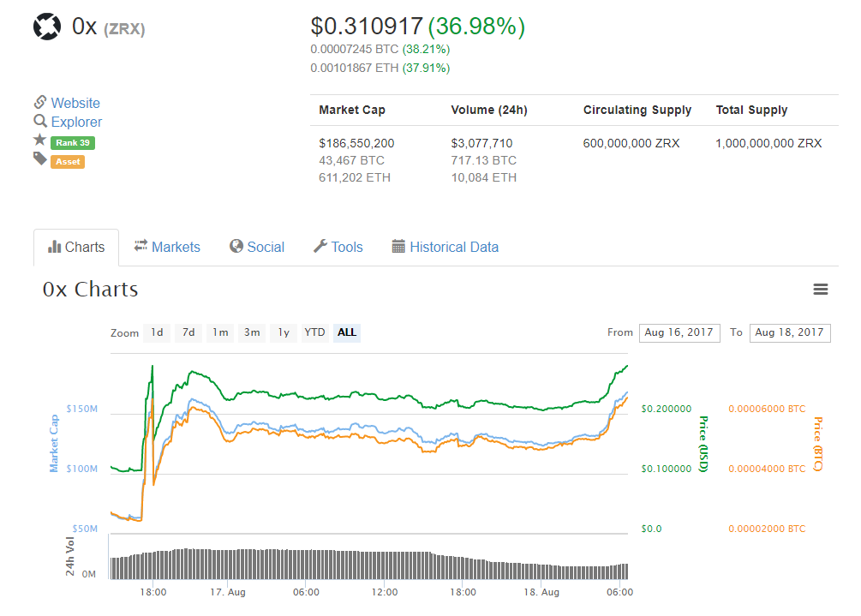Click the 0.00101867 ETH price
Screen dimensions: 861x616
tap(354, 68)
